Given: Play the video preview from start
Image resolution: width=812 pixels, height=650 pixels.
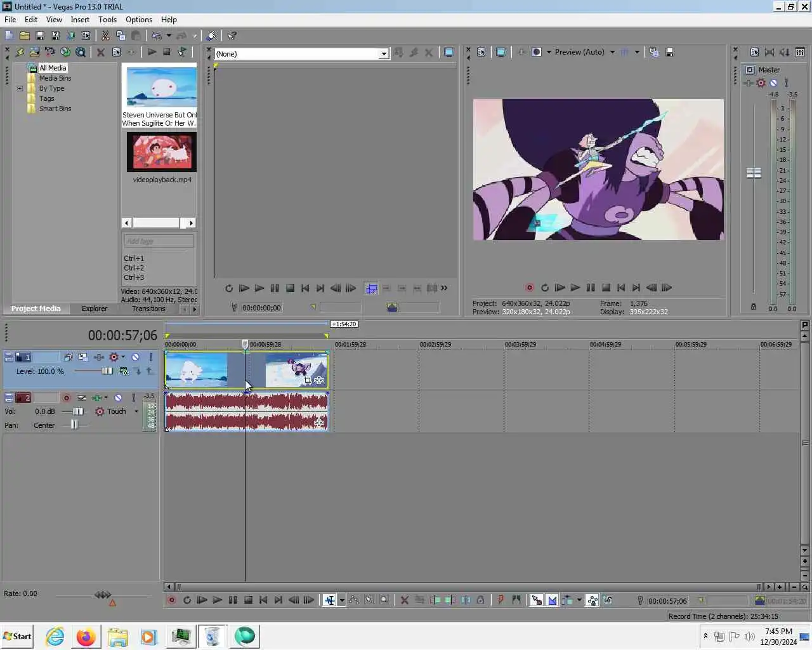Looking at the screenshot, I should tap(560, 288).
